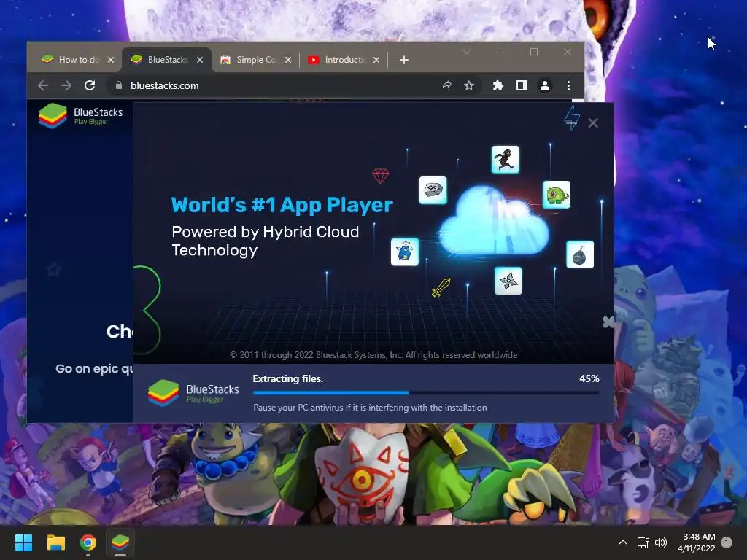Click the copyright notice text

coord(373,355)
